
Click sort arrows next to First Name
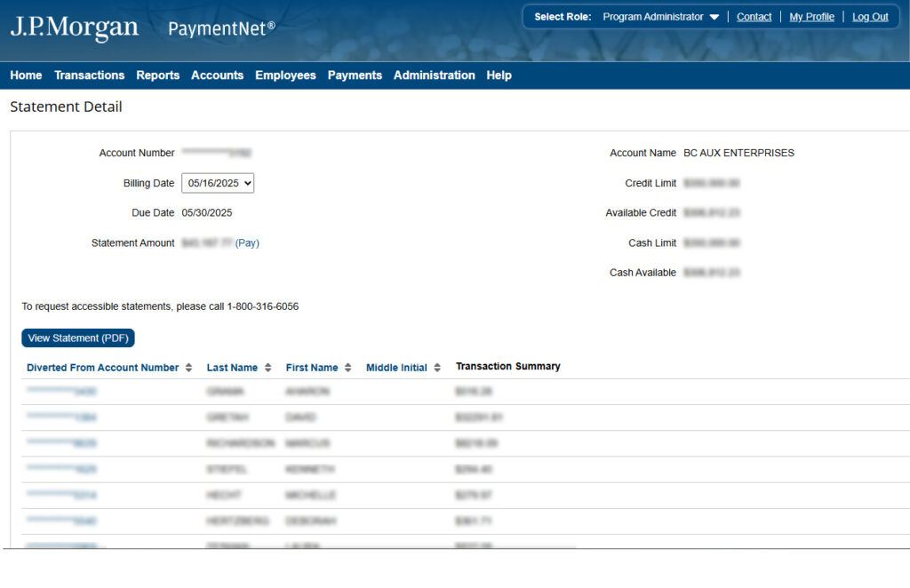[348, 368]
